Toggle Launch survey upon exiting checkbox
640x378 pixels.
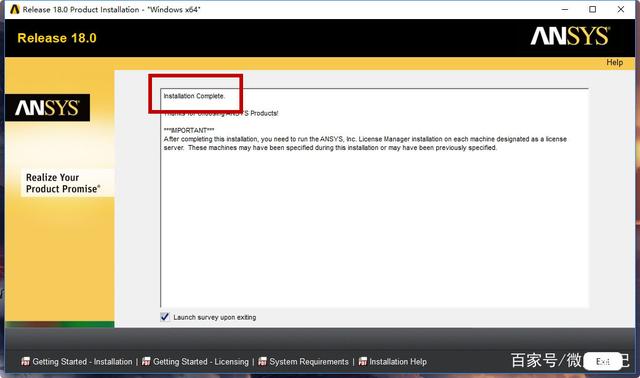coord(165,317)
